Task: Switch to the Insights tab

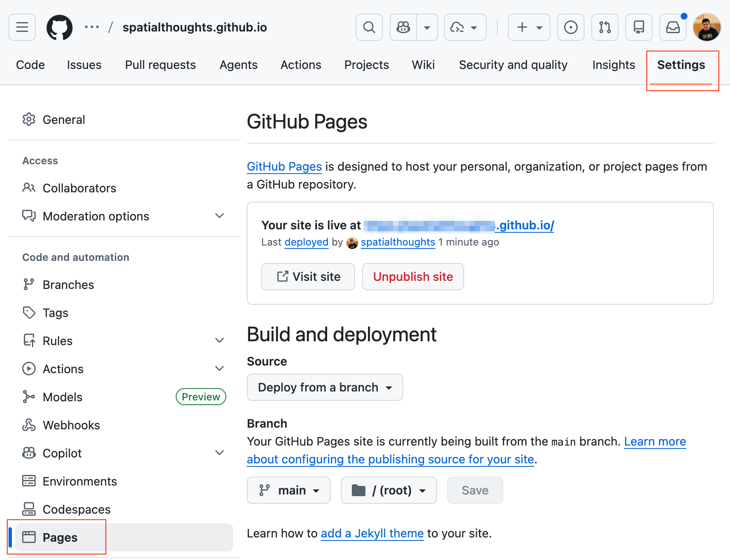Action: 613,65
